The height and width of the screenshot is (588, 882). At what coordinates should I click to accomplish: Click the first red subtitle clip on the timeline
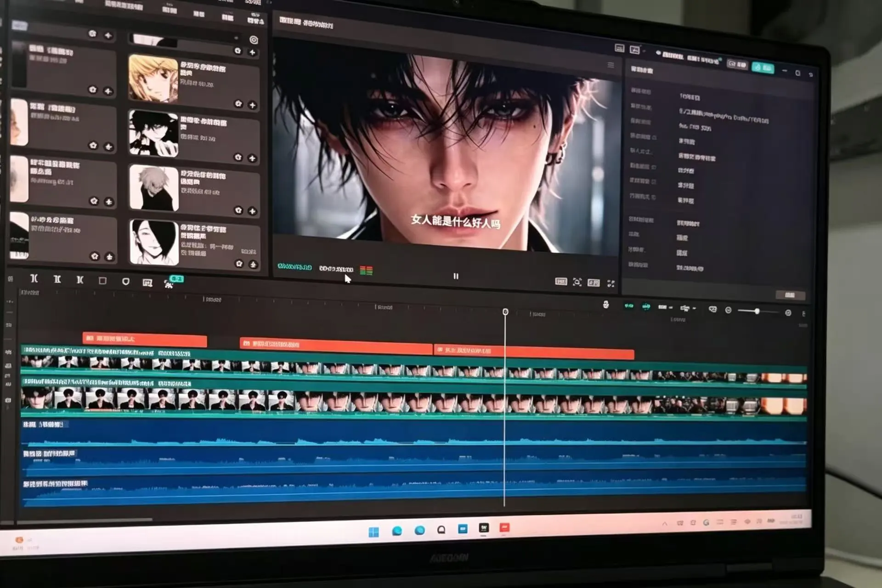click(145, 339)
